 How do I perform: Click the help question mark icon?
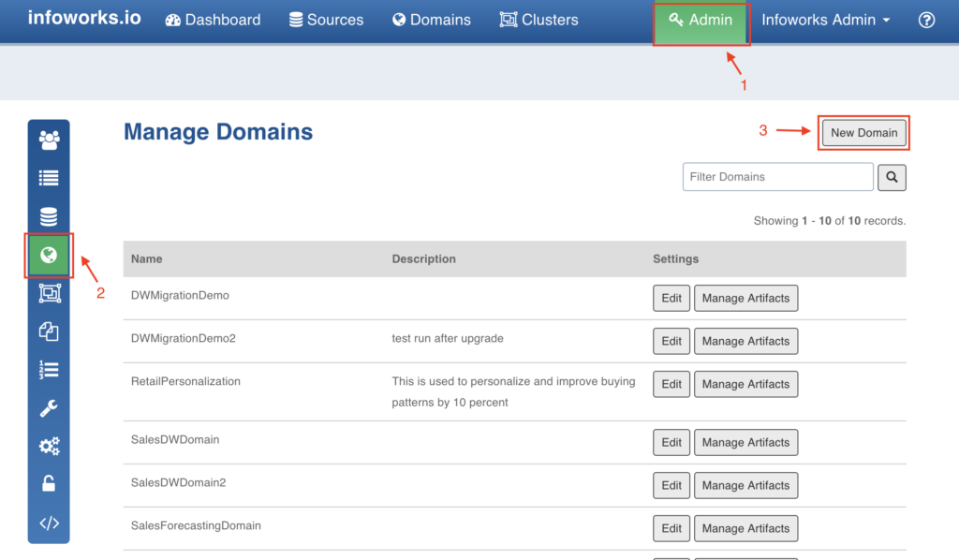click(x=926, y=21)
